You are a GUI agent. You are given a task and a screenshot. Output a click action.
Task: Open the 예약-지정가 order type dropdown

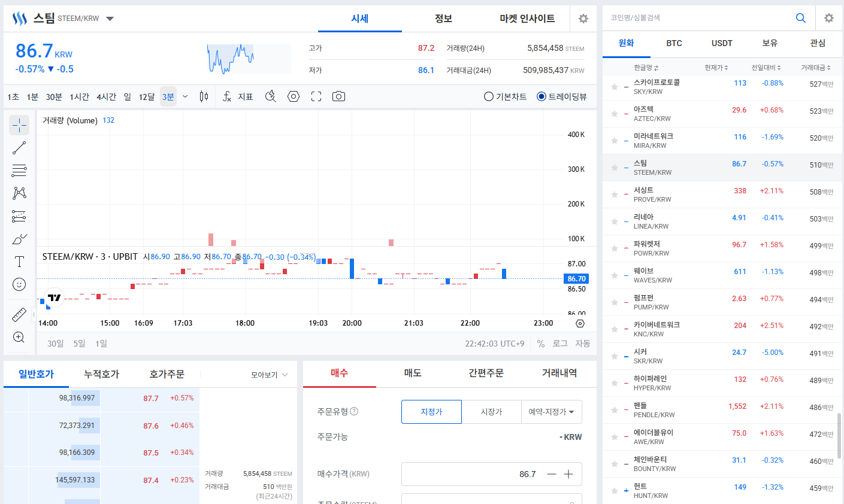pyautogui.click(x=552, y=412)
